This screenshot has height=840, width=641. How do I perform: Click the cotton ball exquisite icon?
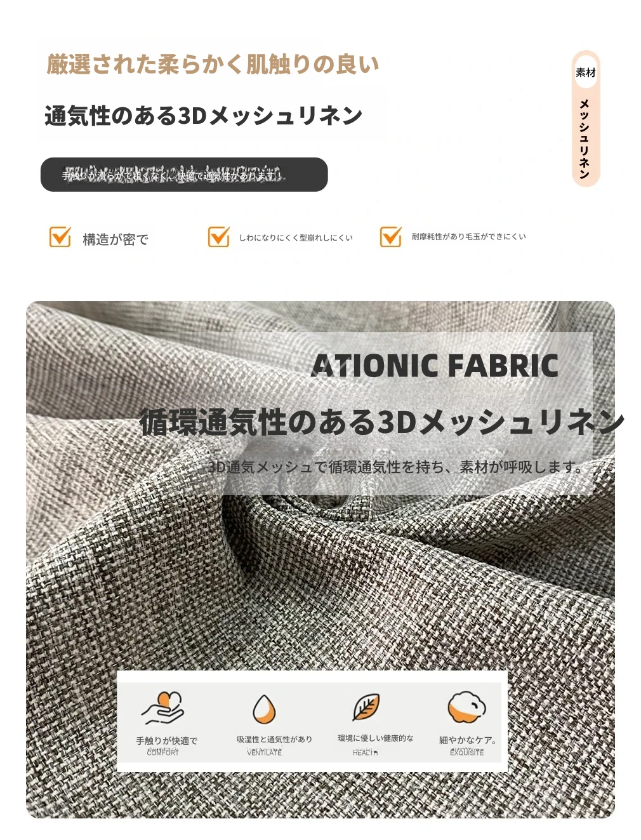[x=466, y=707]
